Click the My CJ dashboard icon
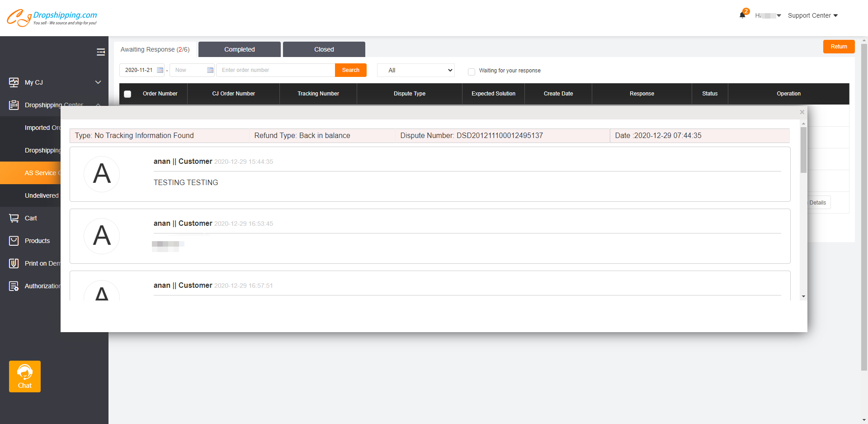The height and width of the screenshot is (424, 868). click(14, 82)
